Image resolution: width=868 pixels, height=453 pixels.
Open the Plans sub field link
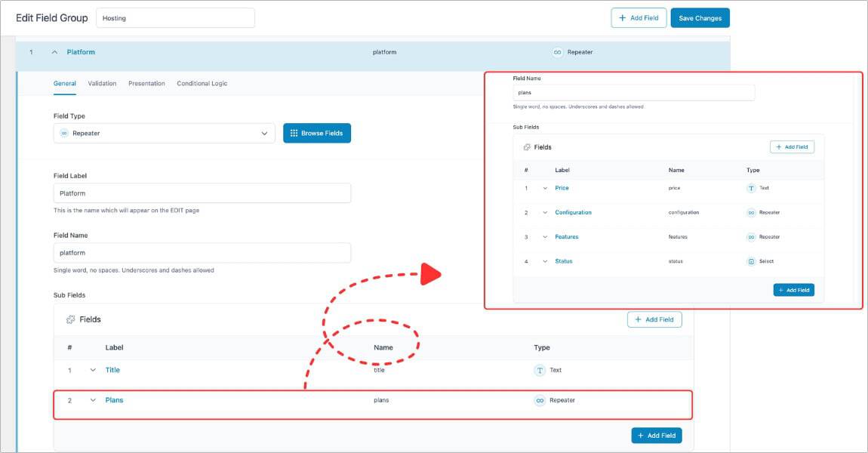click(x=114, y=400)
